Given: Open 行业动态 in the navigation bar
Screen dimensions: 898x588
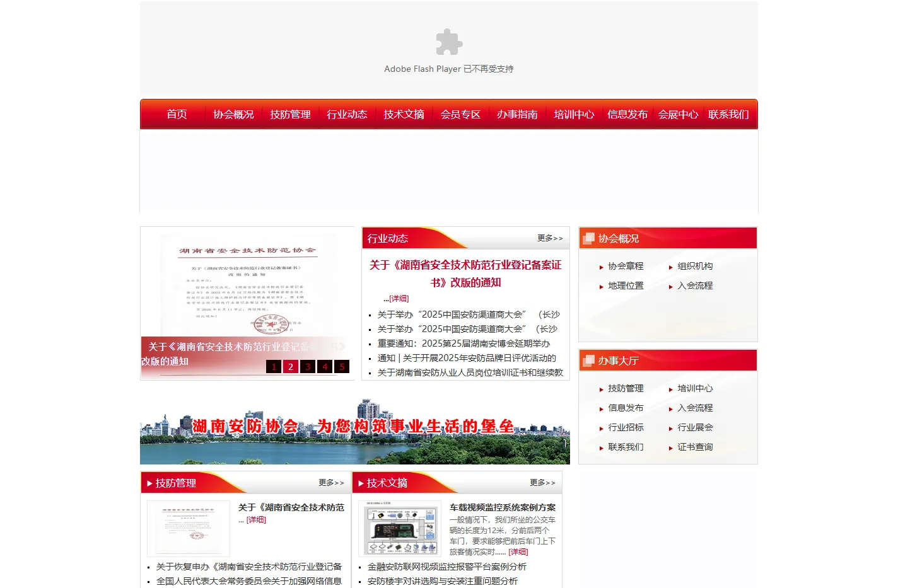Looking at the screenshot, I should [x=347, y=114].
